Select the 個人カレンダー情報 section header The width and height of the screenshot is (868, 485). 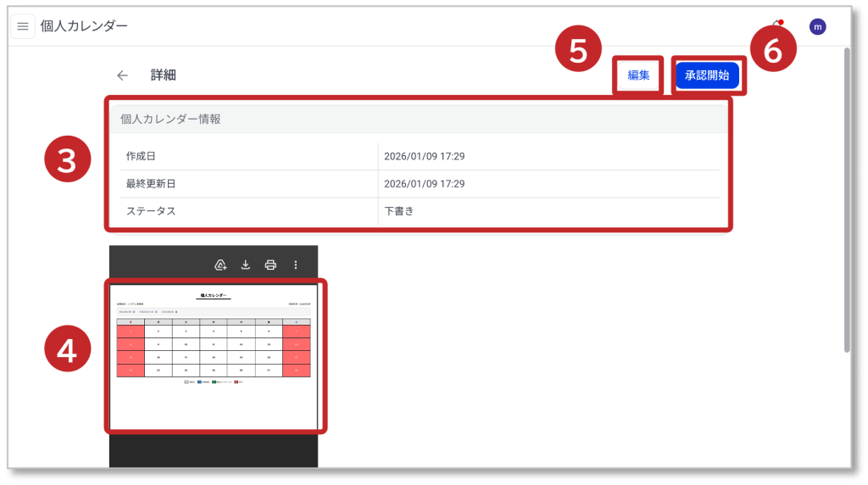click(171, 120)
